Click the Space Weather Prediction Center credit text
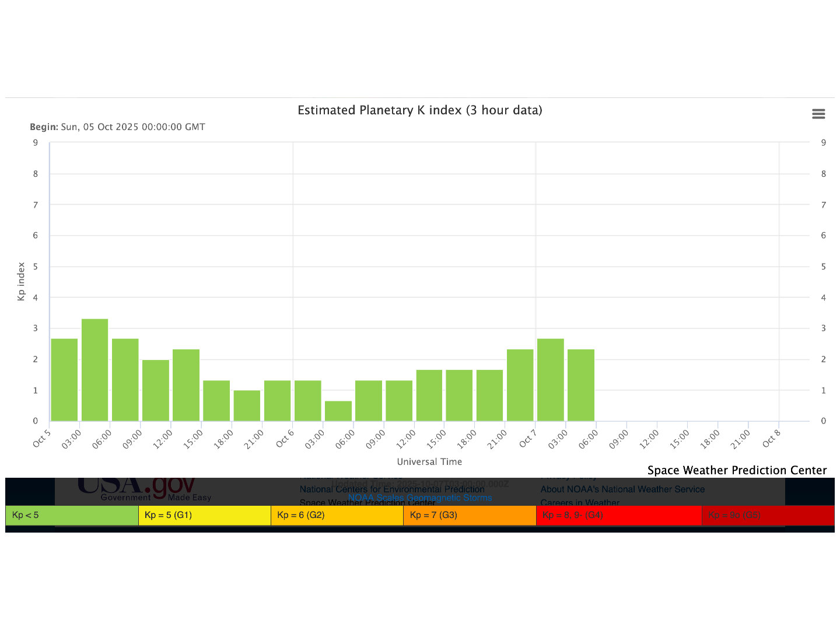840x630 pixels. 737,470
